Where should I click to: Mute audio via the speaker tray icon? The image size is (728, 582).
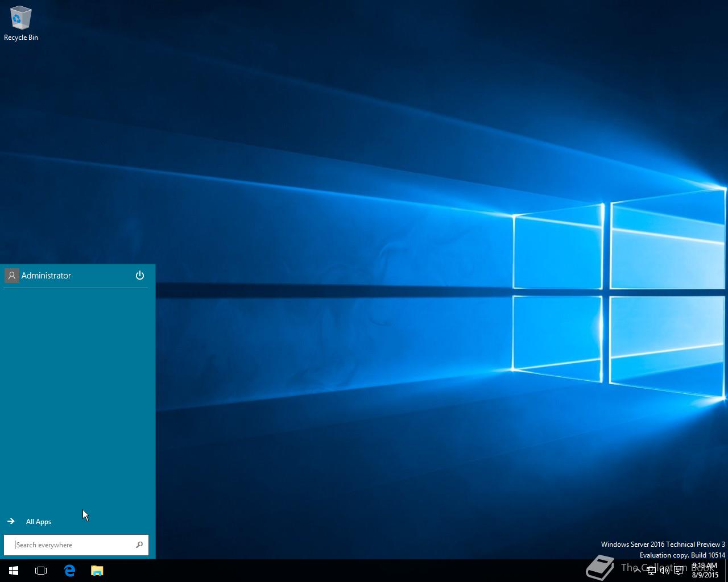tap(664, 571)
